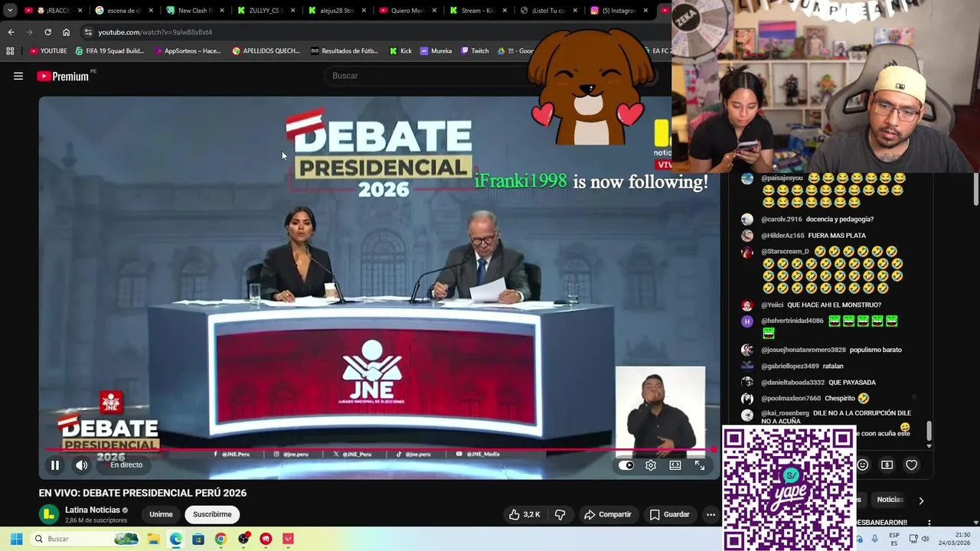The image size is (980, 551).
Task: Go back with the browser back arrow
Action: 11,32
